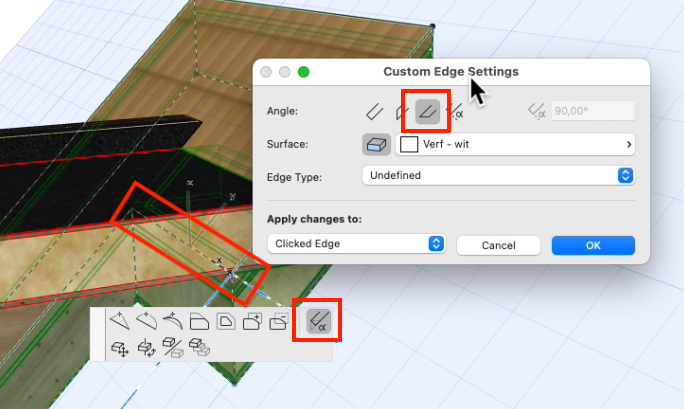This screenshot has width=684, height=409.
Task: Set edge angle to perpendicular
Action: [375, 112]
